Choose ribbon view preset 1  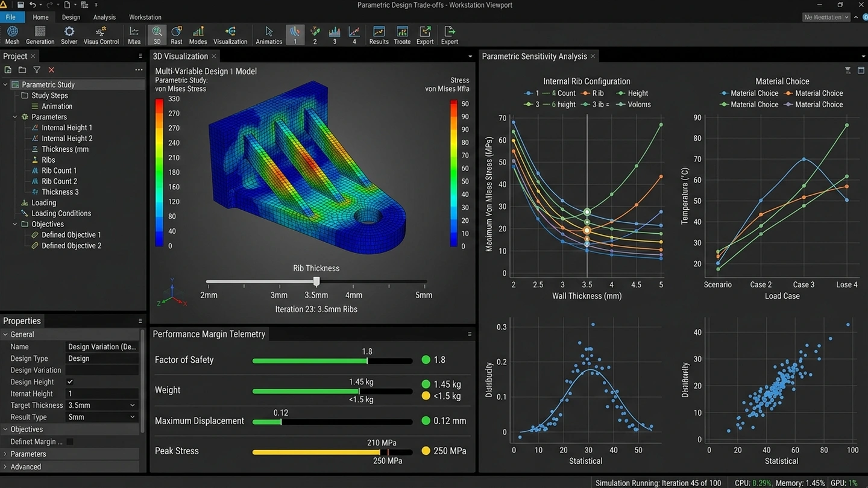295,36
